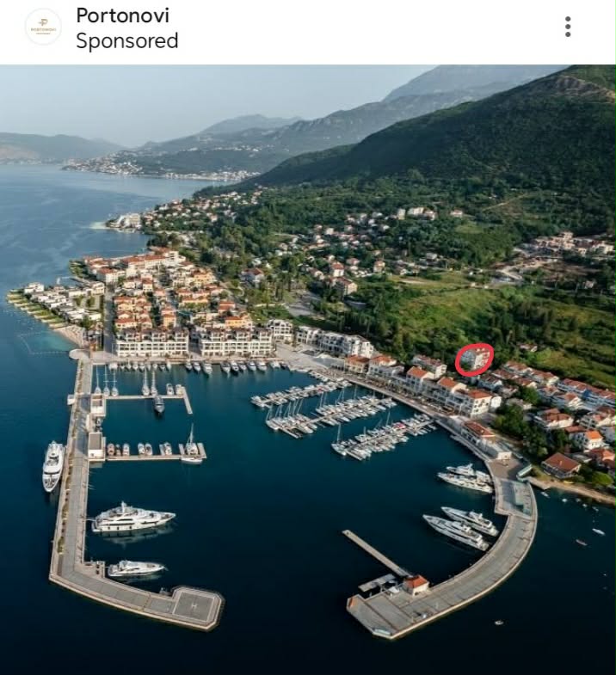Tap the roped swimming area beside the beach
Viewport: 616px width, 675px height.
point(46,342)
